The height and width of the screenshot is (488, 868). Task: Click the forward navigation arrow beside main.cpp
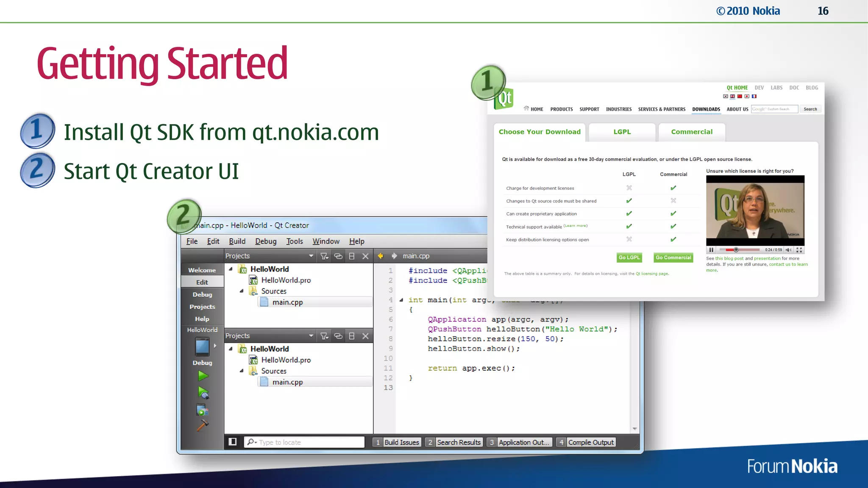click(x=394, y=256)
